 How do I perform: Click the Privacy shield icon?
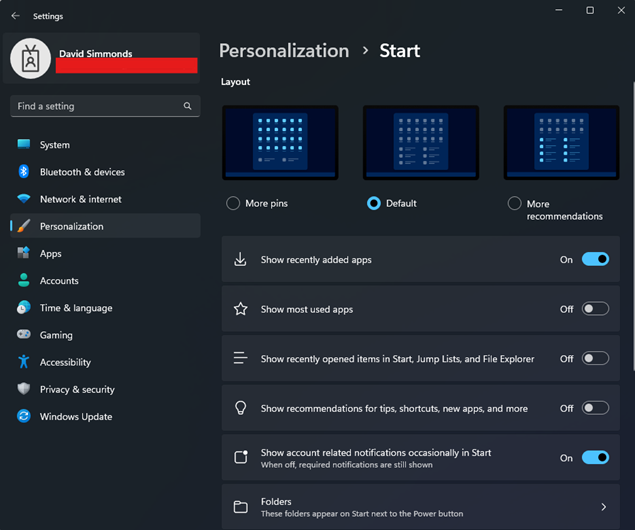pyautogui.click(x=23, y=389)
